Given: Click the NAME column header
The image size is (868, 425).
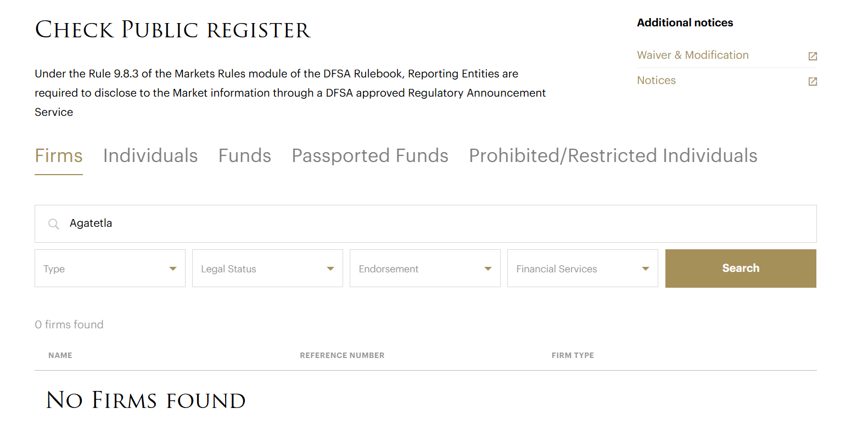Looking at the screenshot, I should coord(60,355).
